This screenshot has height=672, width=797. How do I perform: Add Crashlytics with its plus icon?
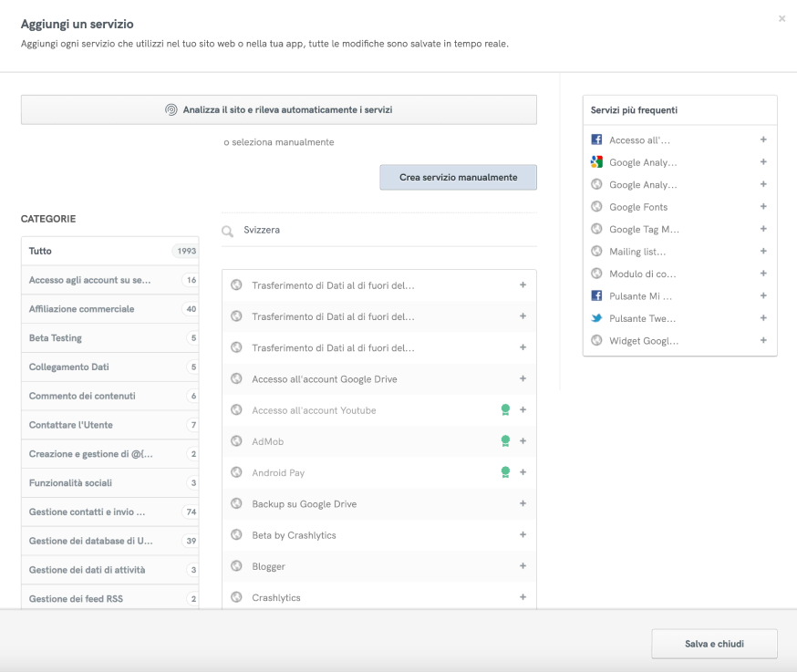[x=523, y=597]
